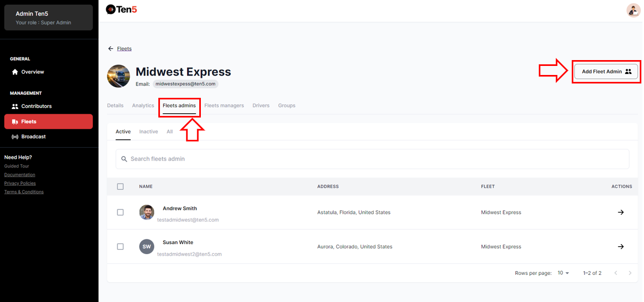The width and height of the screenshot is (644, 302).
Task: Open Susan White's details arrow
Action: (x=621, y=247)
